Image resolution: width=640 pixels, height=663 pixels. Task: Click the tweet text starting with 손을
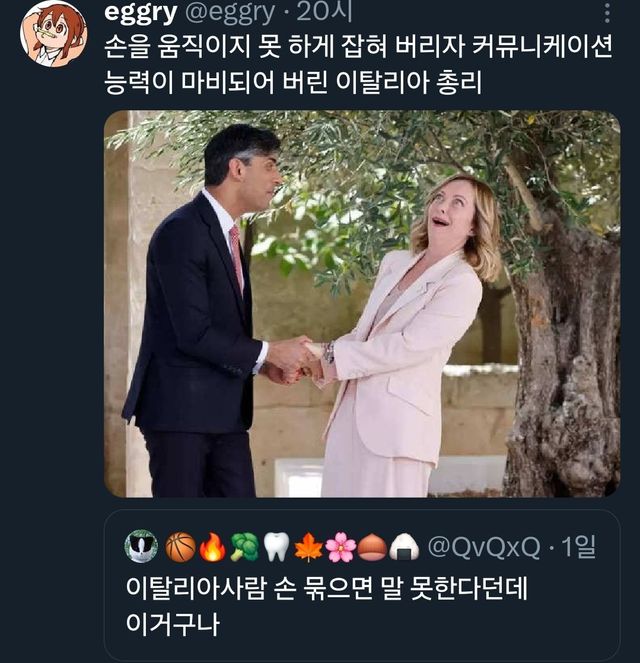click(358, 62)
